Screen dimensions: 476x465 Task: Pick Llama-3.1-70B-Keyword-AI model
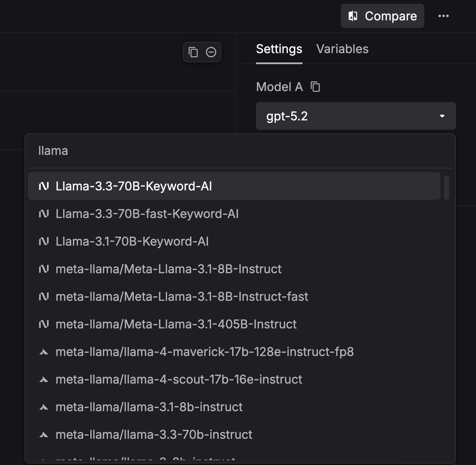tap(132, 241)
